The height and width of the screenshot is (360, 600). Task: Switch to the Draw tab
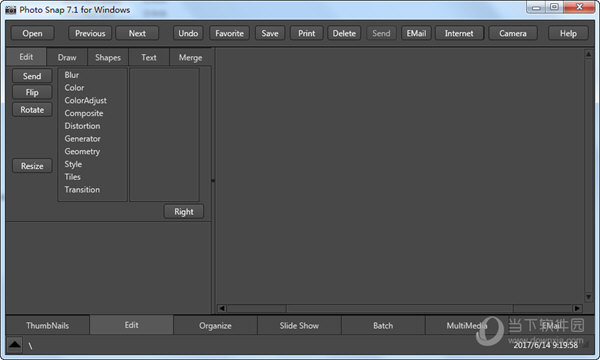[67, 58]
